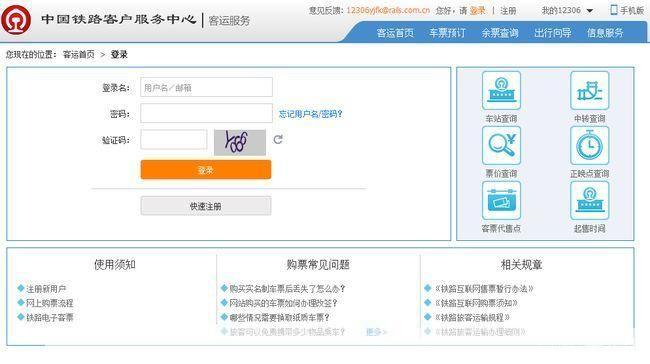This screenshot has width=650, height=364.
Task: Click the 注册 link in the header
Action: click(508, 11)
